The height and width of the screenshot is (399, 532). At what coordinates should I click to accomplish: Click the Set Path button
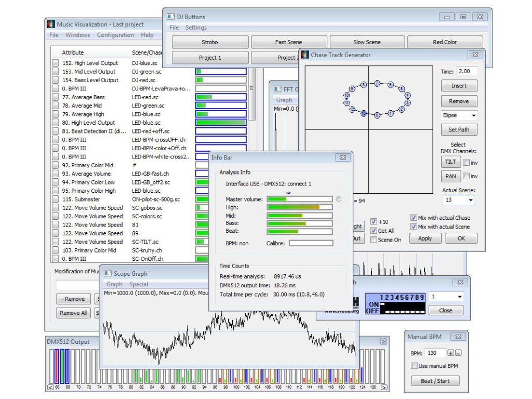pyautogui.click(x=459, y=129)
